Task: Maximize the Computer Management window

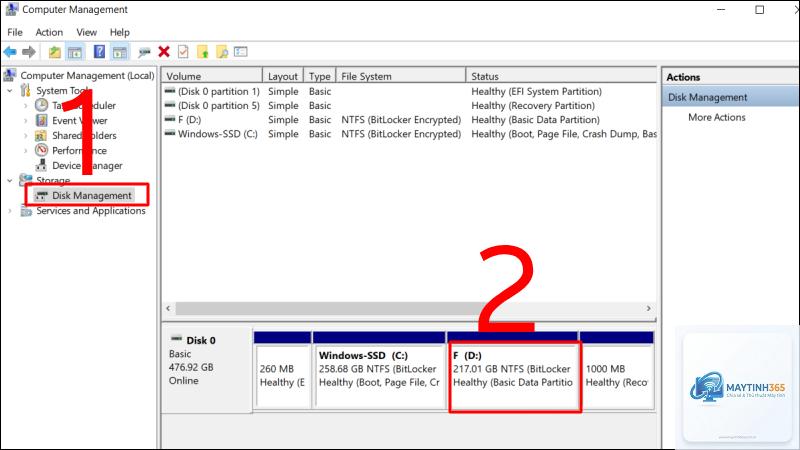Action: coord(760,10)
